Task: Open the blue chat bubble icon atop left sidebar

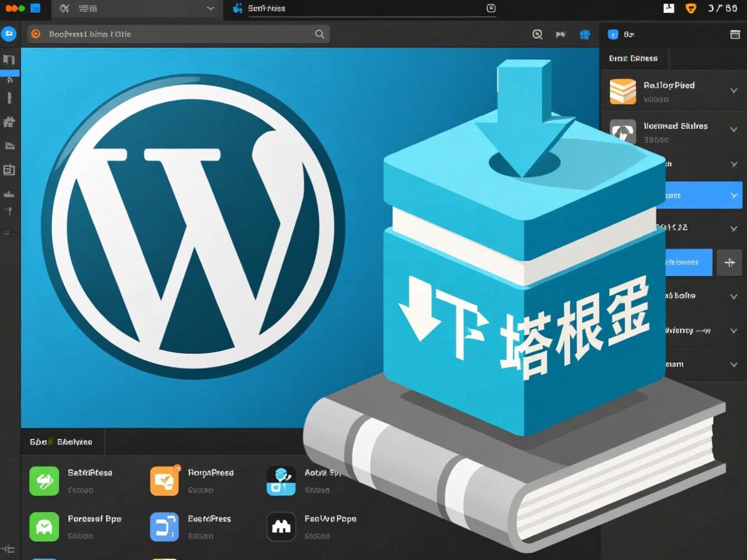Action: (x=8, y=34)
